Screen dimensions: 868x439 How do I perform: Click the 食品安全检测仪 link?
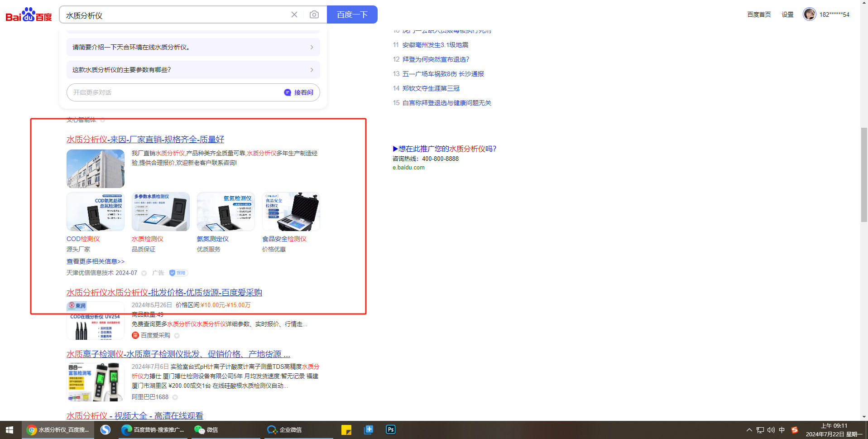pyautogui.click(x=284, y=239)
